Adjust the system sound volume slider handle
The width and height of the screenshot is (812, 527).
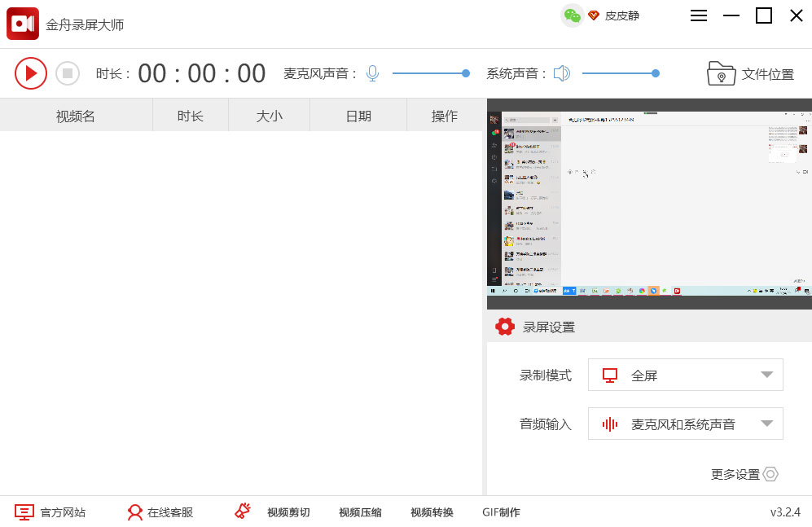pyautogui.click(x=656, y=73)
